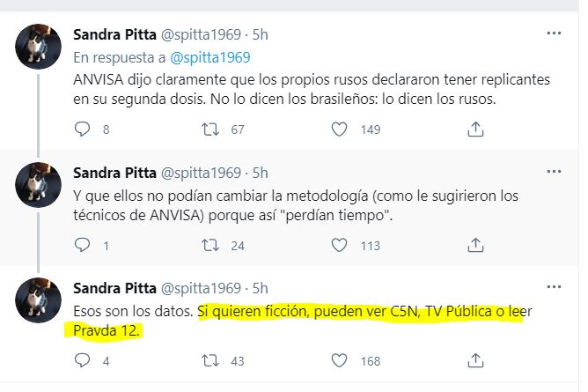This screenshot has width=588, height=392.
Task: Share the first ANVISA tweet
Action: pyautogui.click(x=474, y=129)
